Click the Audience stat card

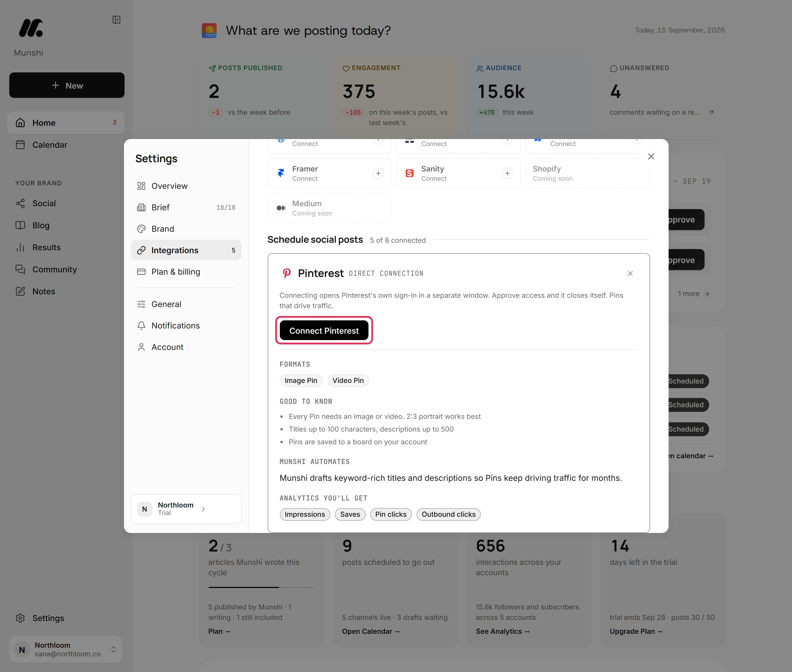pyautogui.click(x=530, y=97)
